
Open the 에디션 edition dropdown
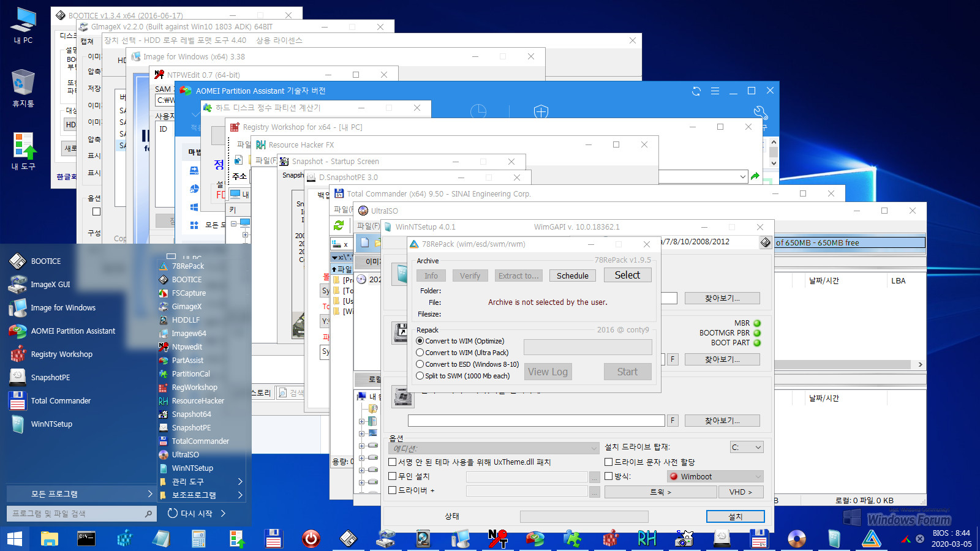494,448
